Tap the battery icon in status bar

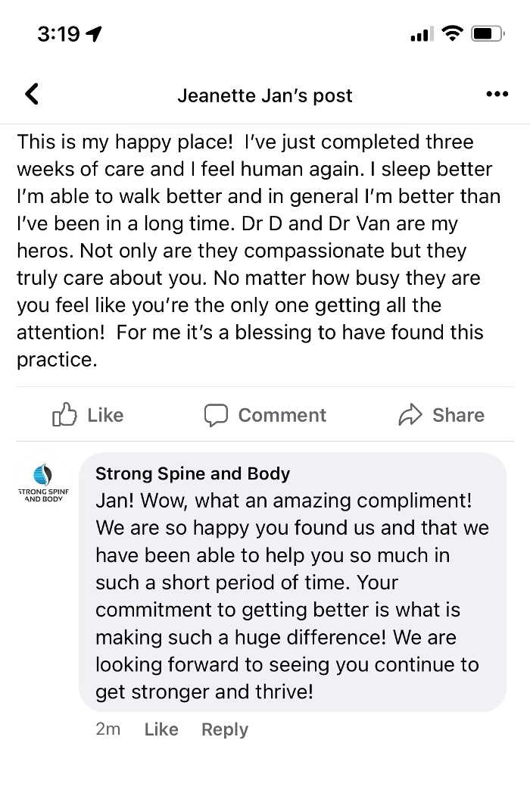pos(488,34)
